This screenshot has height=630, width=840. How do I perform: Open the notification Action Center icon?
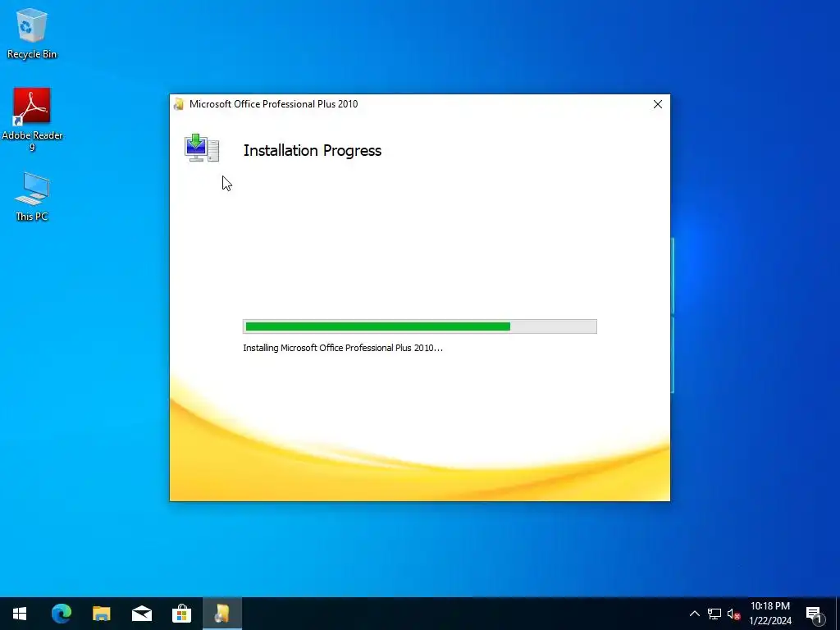[x=815, y=614]
